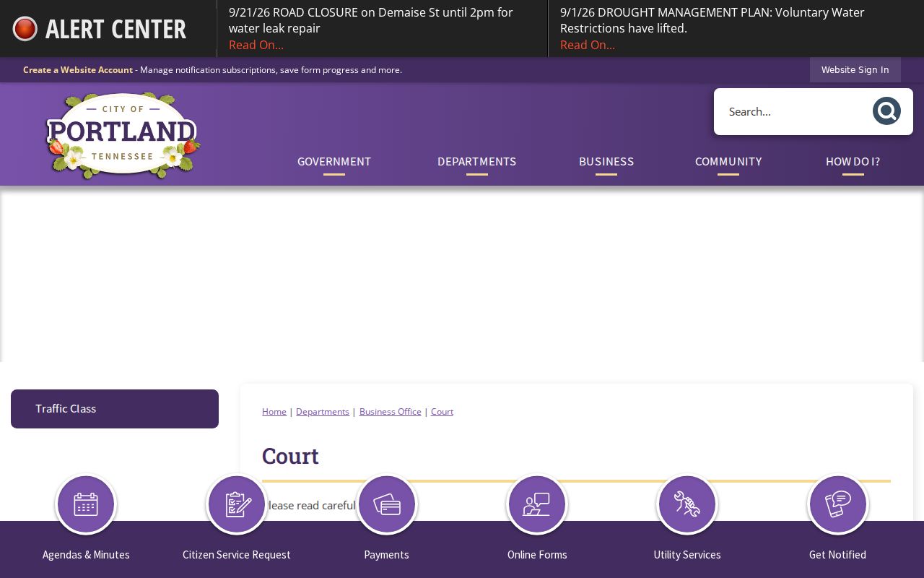Read on about the Drought Management Plan
This screenshot has height=578, width=924.
tap(588, 45)
